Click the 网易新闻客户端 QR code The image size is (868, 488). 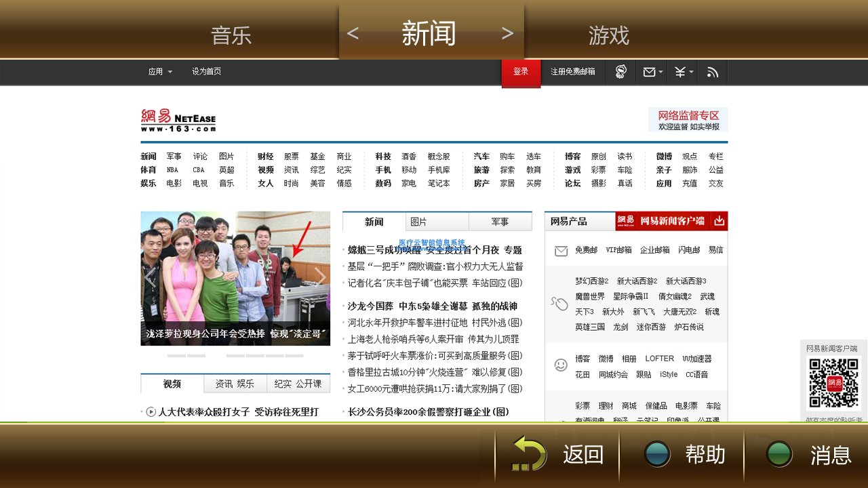[x=834, y=383]
